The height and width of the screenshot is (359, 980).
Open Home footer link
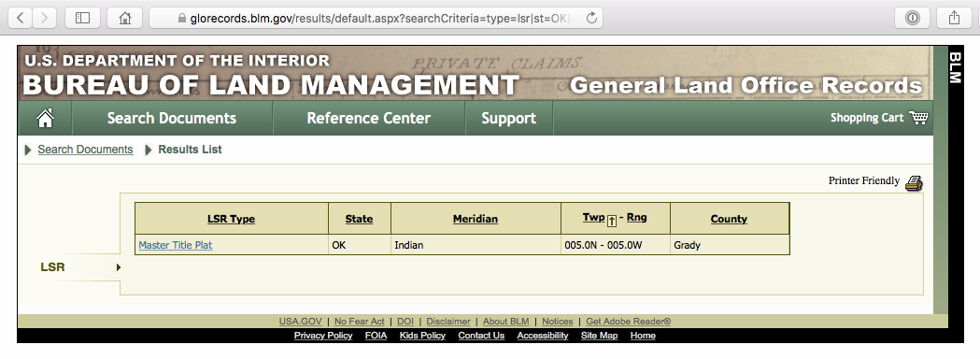pyautogui.click(x=643, y=336)
